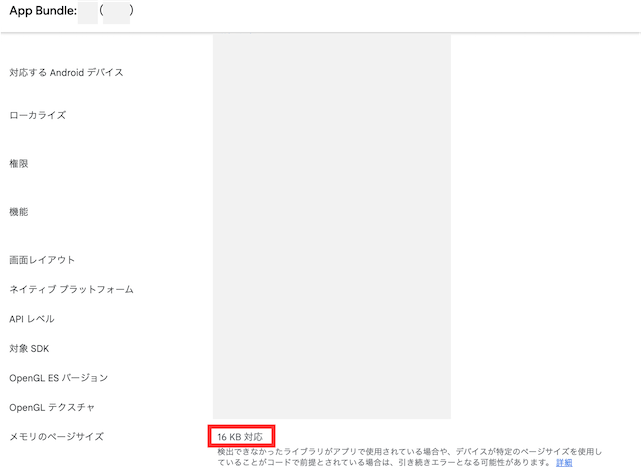Click the 機能 row label
The height and width of the screenshot is (473, 641).
tap(18, 212)
